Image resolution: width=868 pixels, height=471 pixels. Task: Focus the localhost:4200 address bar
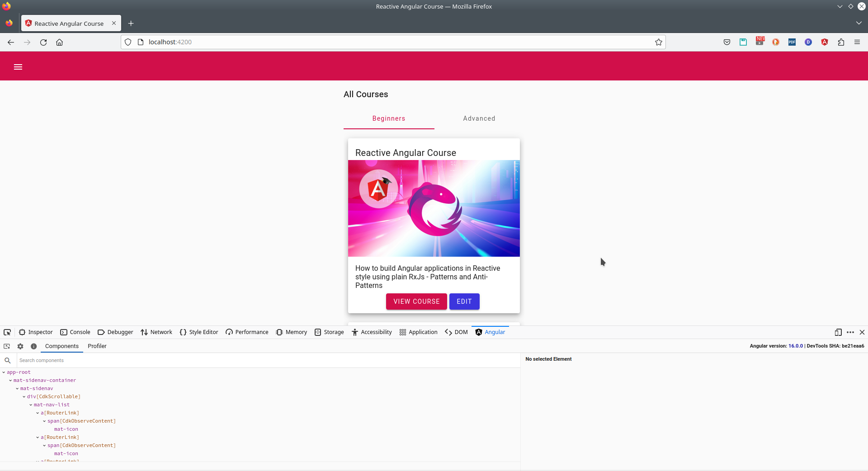[393, 42]
